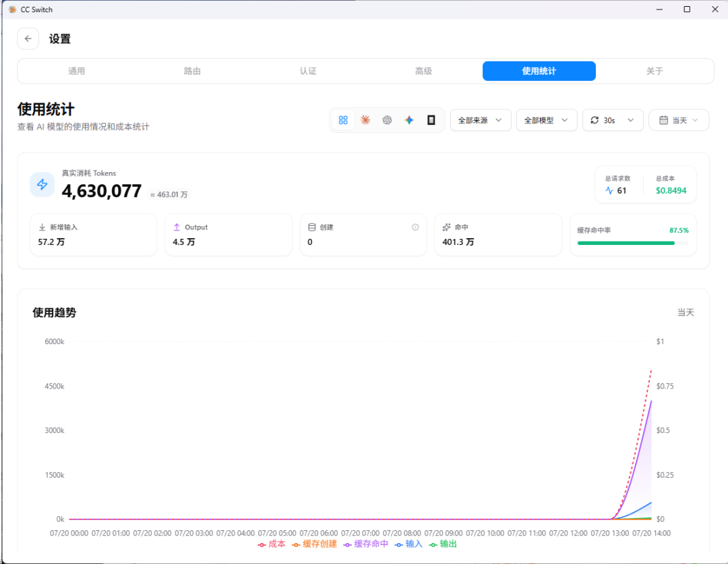Switch to the 关于 tab
This screenshot has width=728, height=564.
coord(655,71)
